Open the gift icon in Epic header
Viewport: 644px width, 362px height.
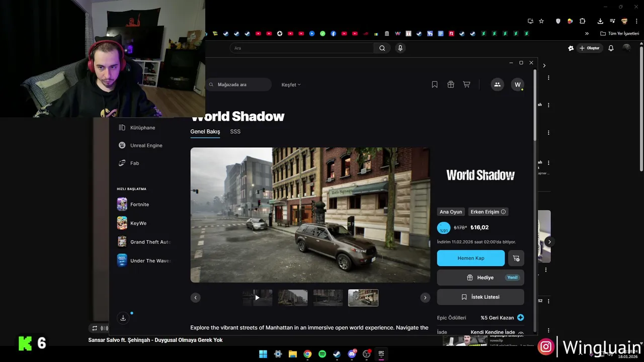pyautogui.click(x=451, y=84)
